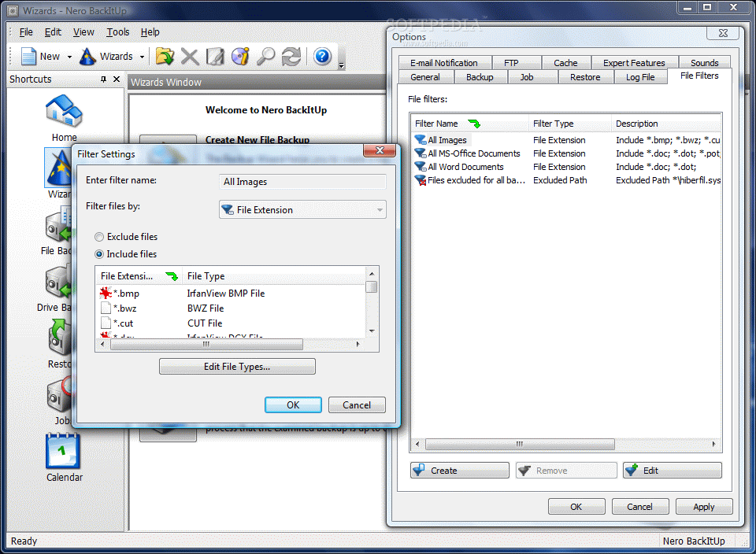The image size is (756, 554).
Task: Switch to General tab in Options
Action: (x=425, y=77)
